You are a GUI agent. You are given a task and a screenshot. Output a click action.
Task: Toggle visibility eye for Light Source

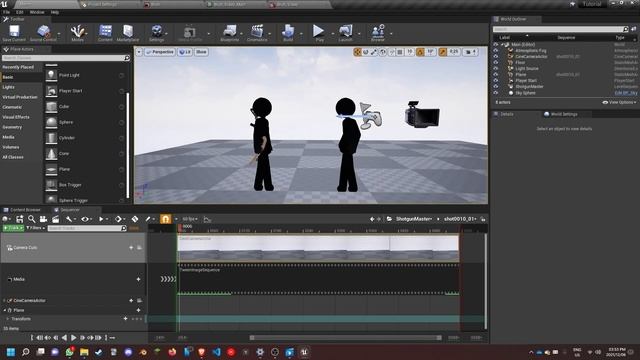coord(496,69)
